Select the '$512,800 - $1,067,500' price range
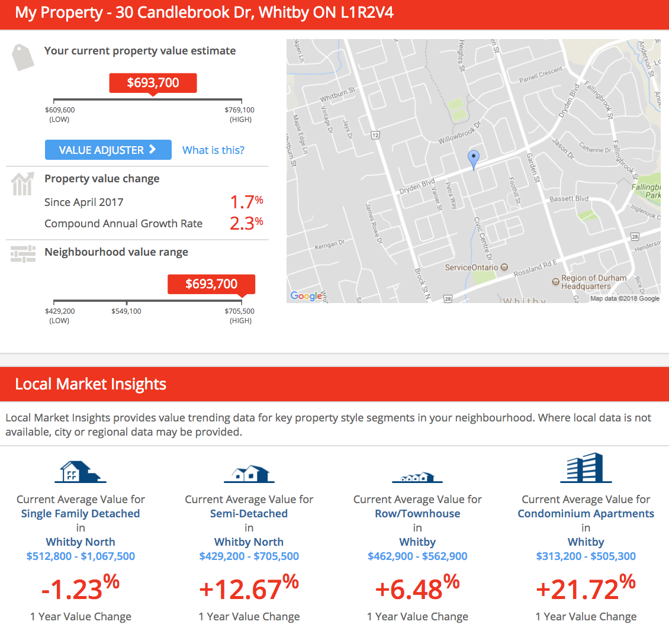Screen dimensions: 669x644 click(x=81, y=556)
